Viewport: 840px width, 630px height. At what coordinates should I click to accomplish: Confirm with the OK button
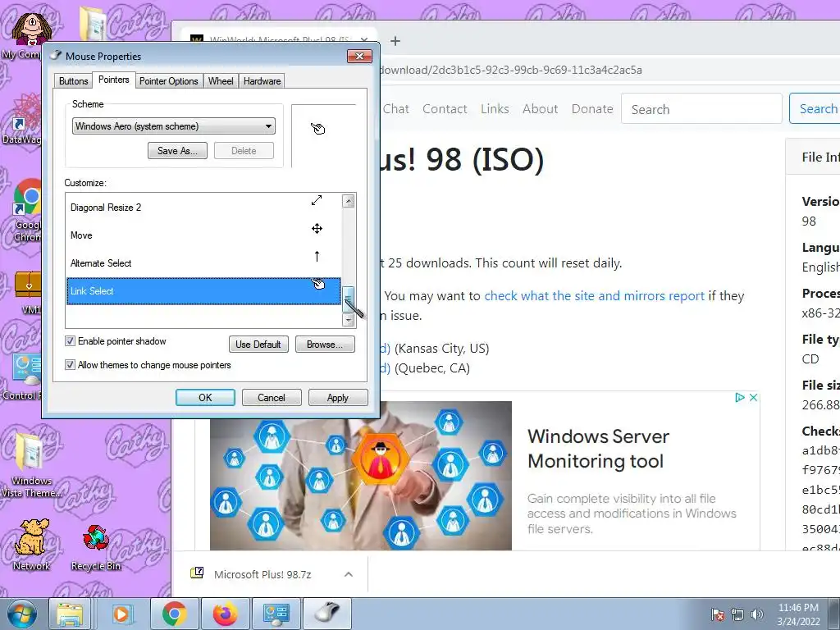click(205, 398)
